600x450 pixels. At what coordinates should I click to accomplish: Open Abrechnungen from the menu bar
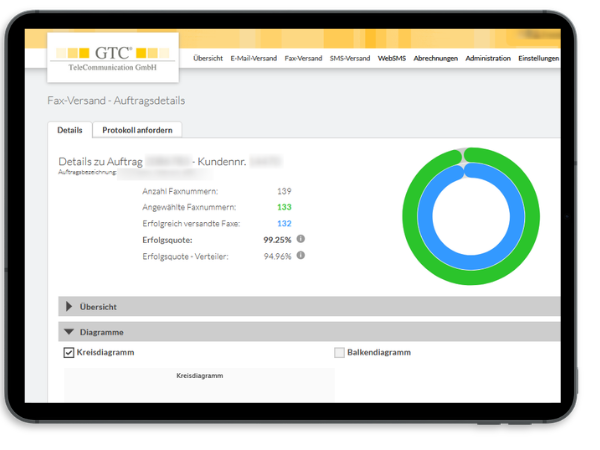click(435, 59)
